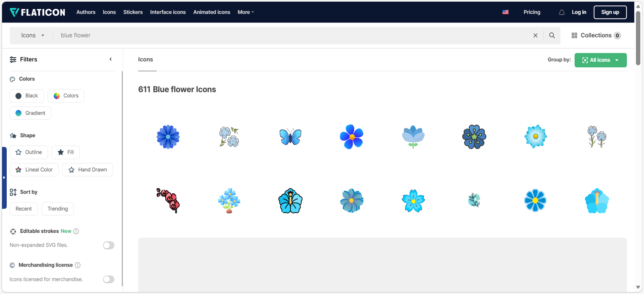Click the Flaticon logo
Screen dimensions: 644x294
[38, 12]
